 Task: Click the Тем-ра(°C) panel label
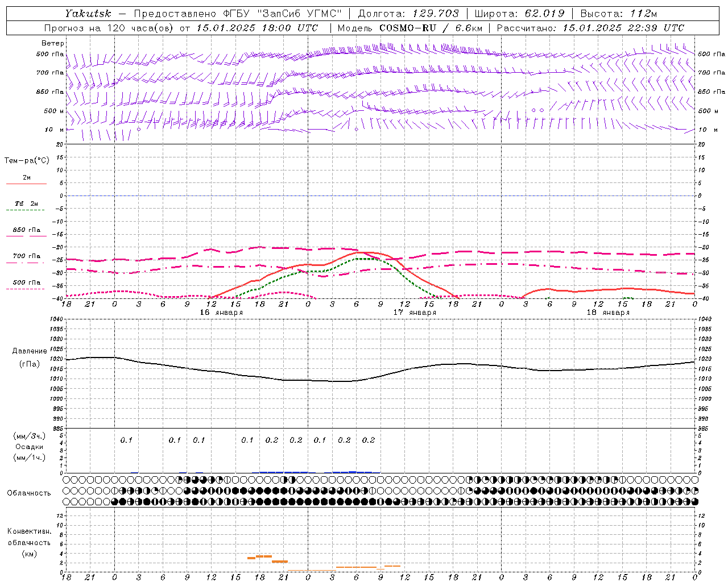(x=27, y=161)
